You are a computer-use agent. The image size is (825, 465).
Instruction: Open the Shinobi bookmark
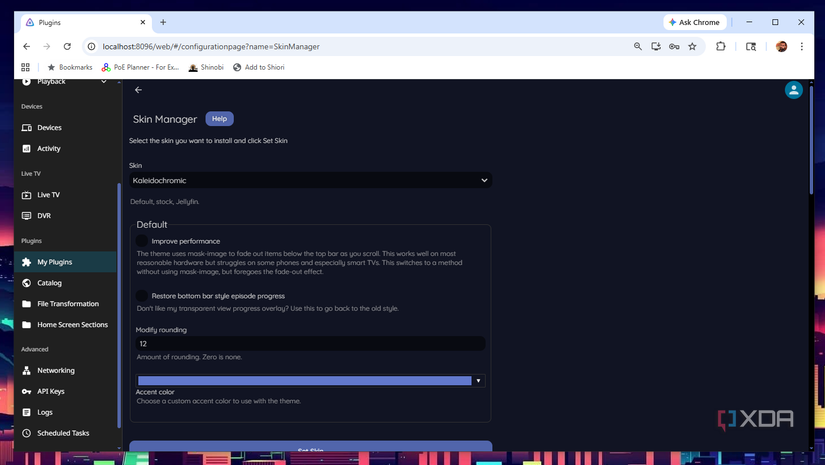206,67
